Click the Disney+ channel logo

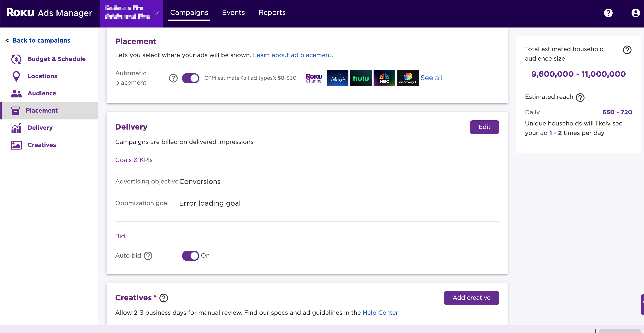337,78
